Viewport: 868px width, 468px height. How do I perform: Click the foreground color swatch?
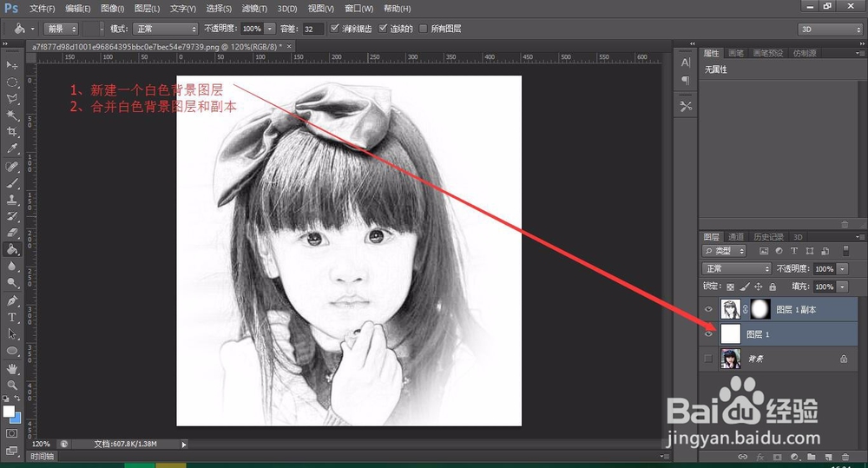coord(9,411)
